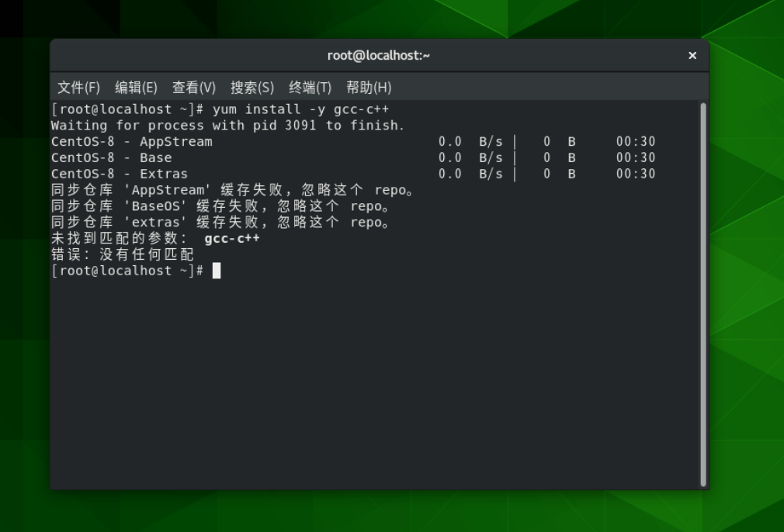Click the 同步仓库 'AppStream' 缓存失败 line
This screenshot has height=532, width=784.
pyautogui.click(x=232, y=190)
